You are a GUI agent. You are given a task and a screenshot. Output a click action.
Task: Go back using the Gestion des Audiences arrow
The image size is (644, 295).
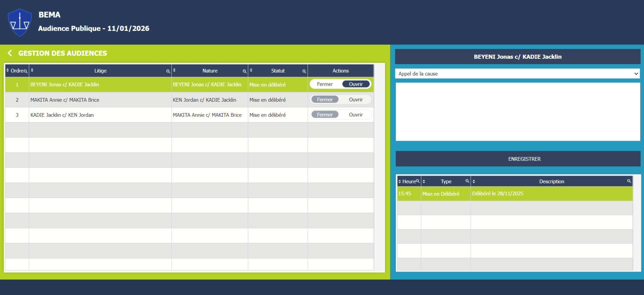[x=10, y=53]
